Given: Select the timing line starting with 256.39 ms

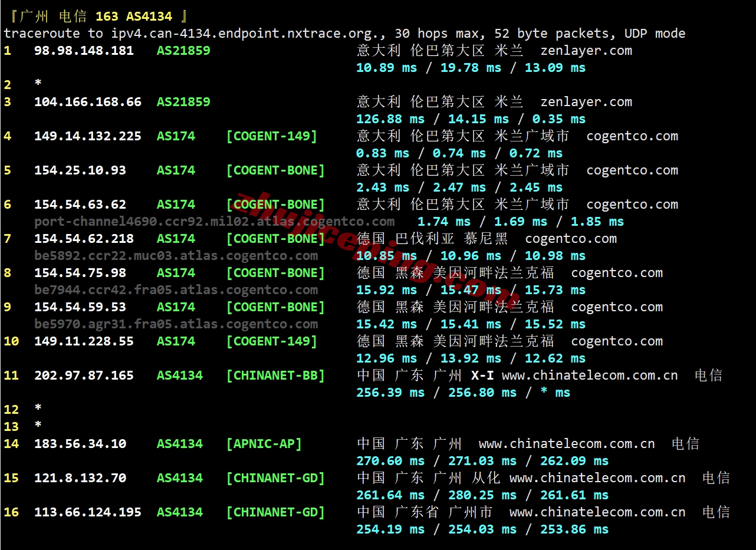Looking at the screenshot, I should [463, 393].
